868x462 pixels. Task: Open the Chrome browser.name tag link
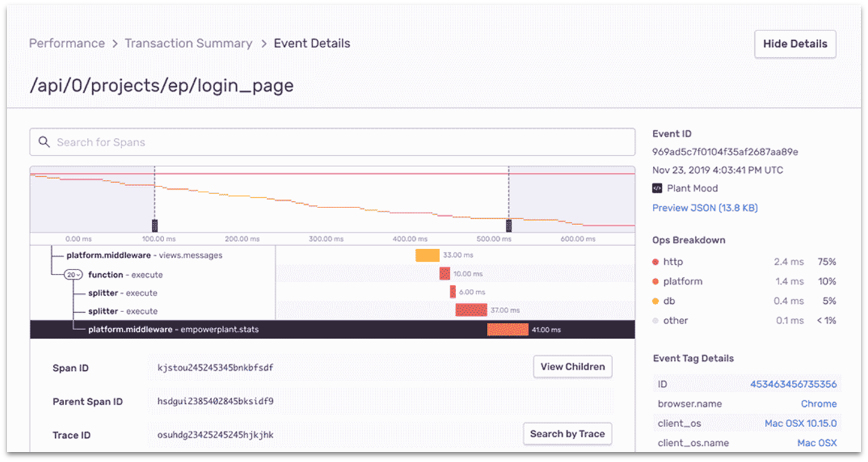tap(819, 403)
